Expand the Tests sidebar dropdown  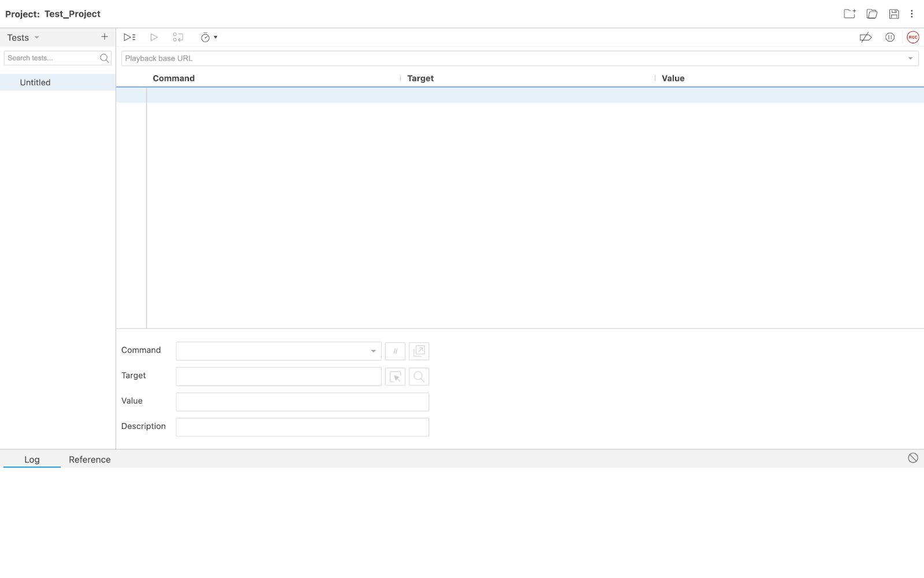[x=36, y=37]
